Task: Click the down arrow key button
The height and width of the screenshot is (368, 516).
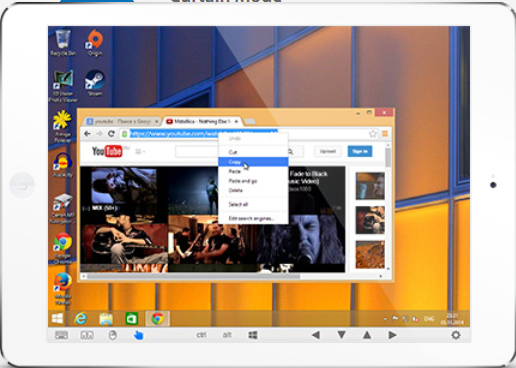Action: click(341, 335)
